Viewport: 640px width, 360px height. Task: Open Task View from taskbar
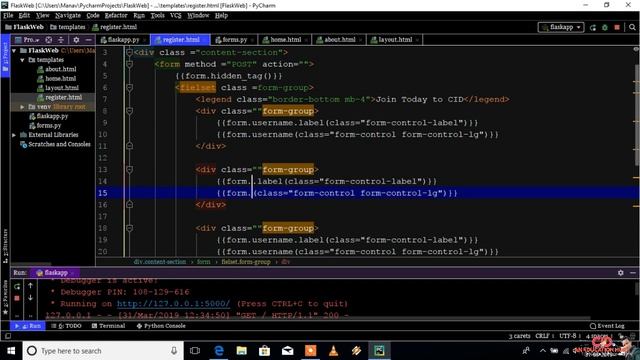point(195,351)
